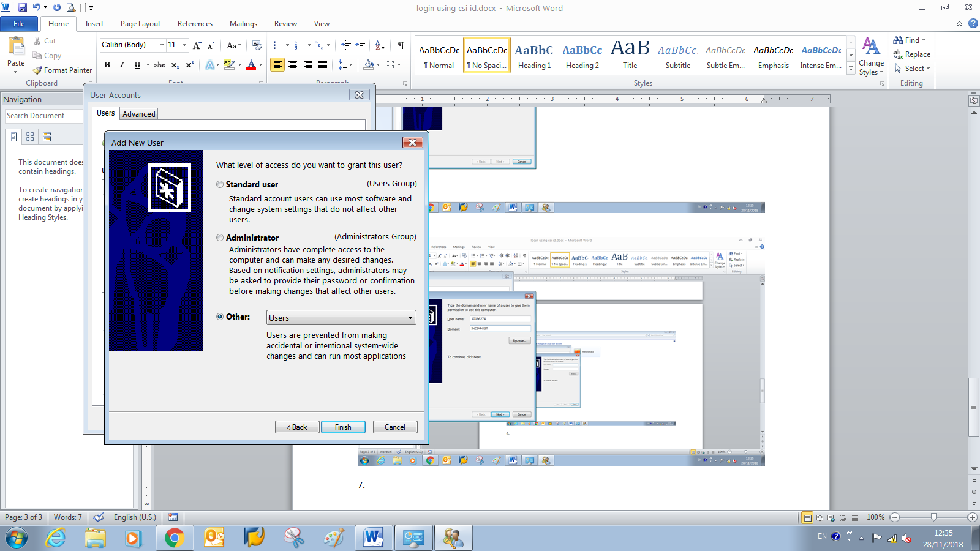
Task: Open the Mailings tab
Action: pos(243,24)
